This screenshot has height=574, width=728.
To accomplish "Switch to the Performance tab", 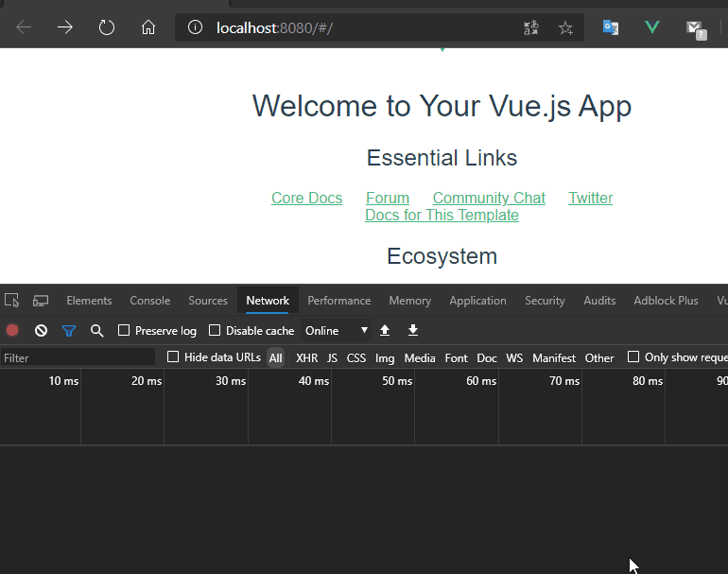I will tap(338, 301).
